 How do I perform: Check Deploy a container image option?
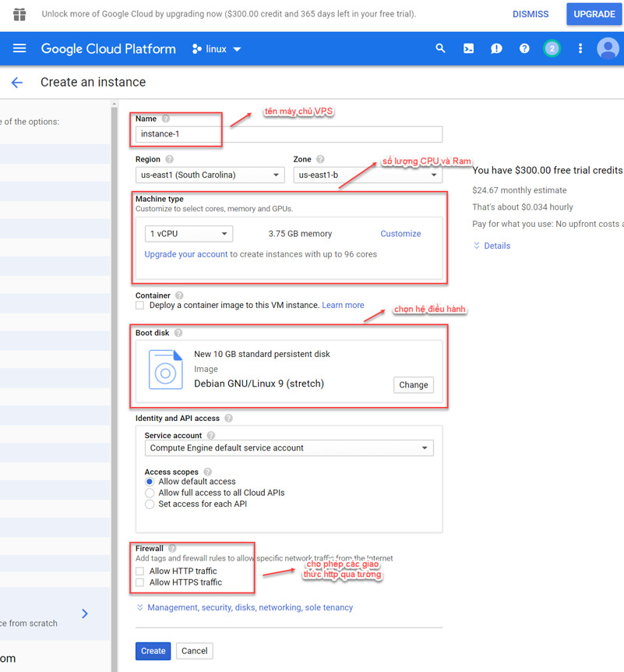pos(139,305)
